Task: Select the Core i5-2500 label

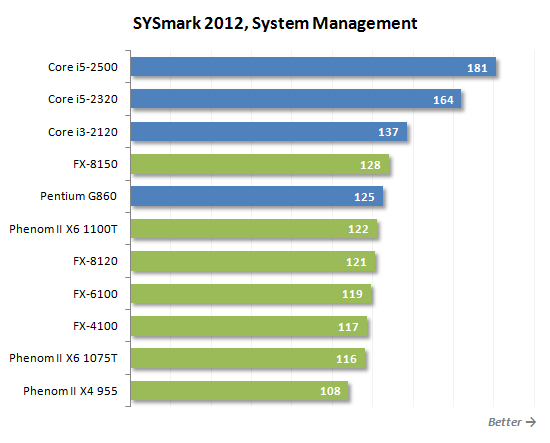Action: pos(83,67)
